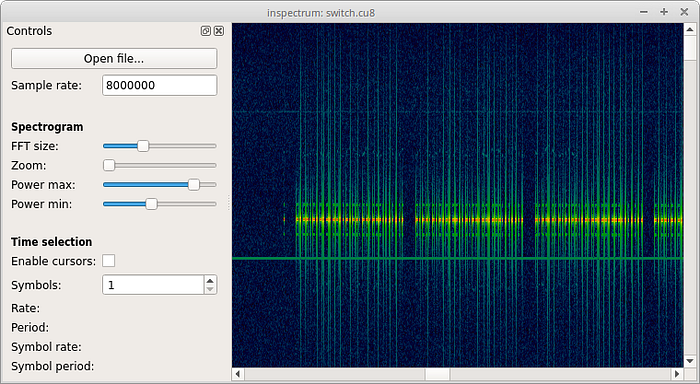
Task: Click the Enable cursors label
Action: tap(54, 261)
